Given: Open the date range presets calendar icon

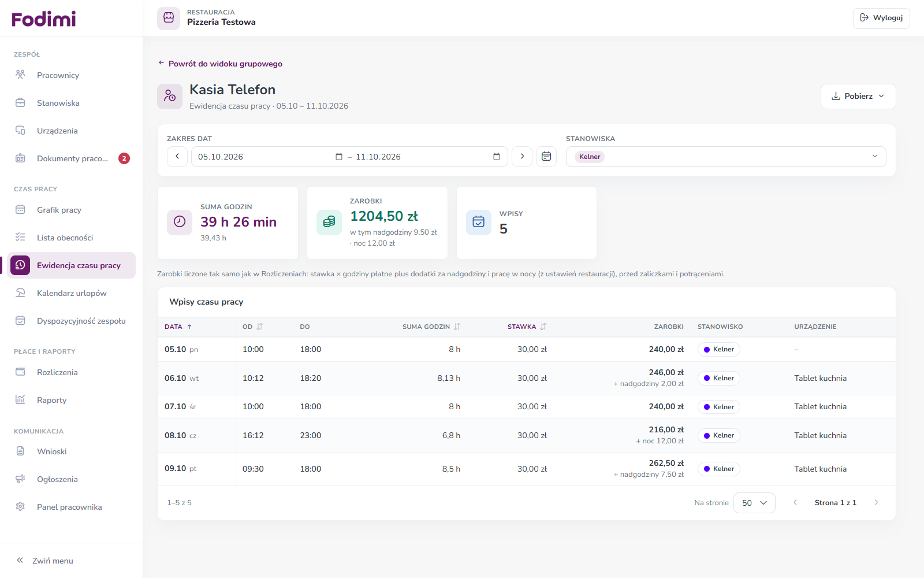Looking at the screenshot, I should [546, 157].
